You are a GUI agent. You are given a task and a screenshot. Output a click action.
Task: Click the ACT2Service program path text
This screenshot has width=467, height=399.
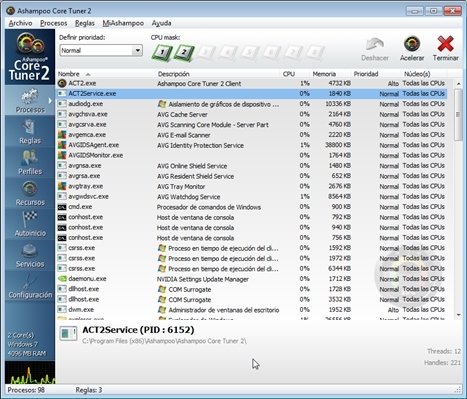tap(164, 341)
